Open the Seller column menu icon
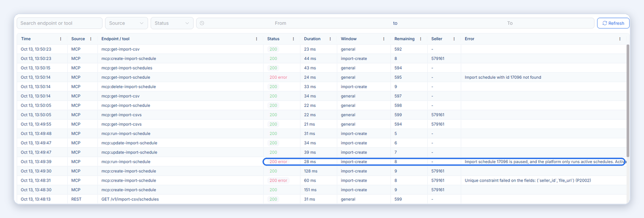Screen dimensions: 644x218 454,39
